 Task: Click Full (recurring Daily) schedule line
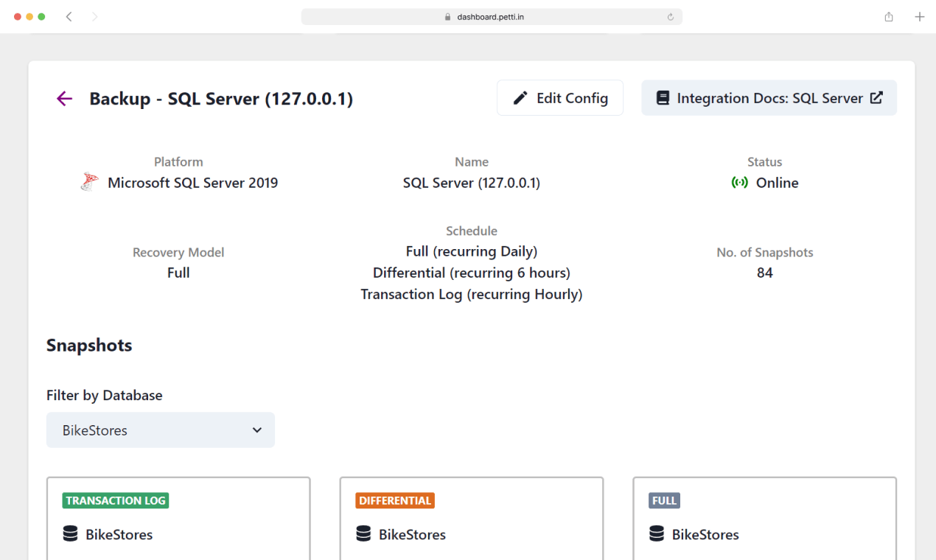point(472,251)
